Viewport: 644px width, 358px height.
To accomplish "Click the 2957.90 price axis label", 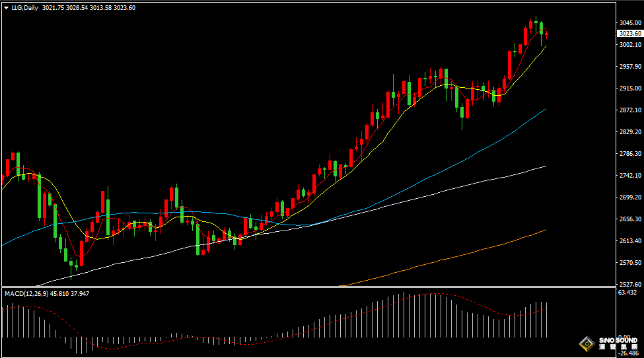I will pyautogui.click(x=630, y=67).
